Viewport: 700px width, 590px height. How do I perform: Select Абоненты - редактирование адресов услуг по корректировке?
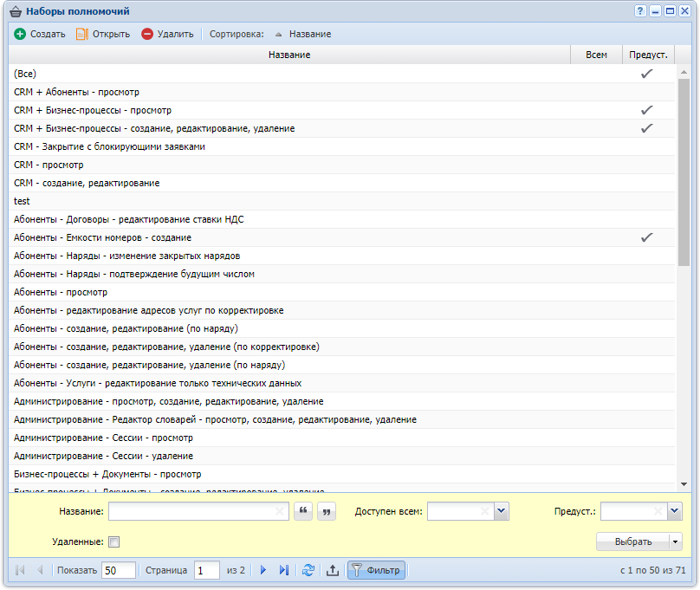[341, 310]
